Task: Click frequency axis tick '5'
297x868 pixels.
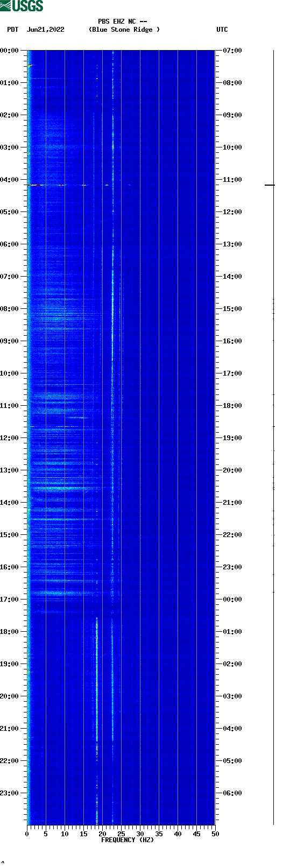Action: pos(46,834)
